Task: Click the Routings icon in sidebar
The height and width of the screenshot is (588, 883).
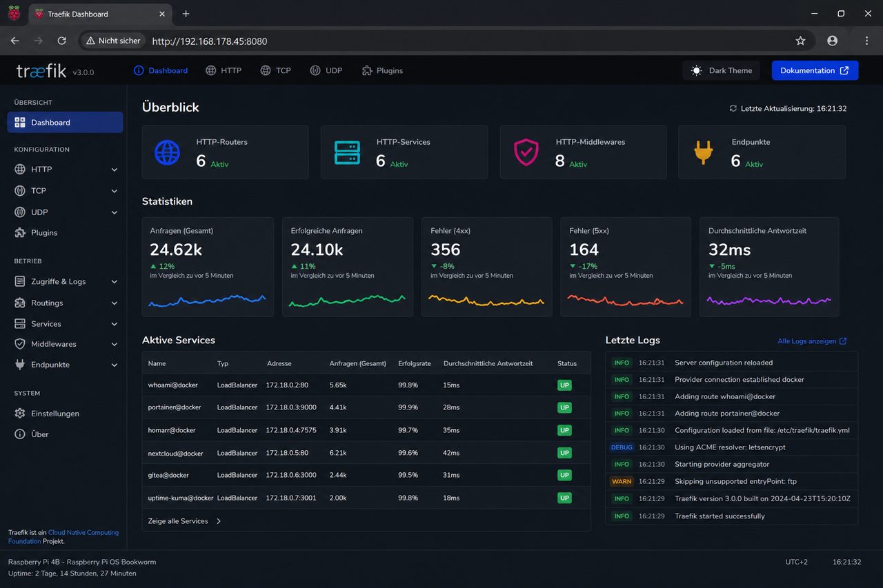Action: (x=19, y=303)
